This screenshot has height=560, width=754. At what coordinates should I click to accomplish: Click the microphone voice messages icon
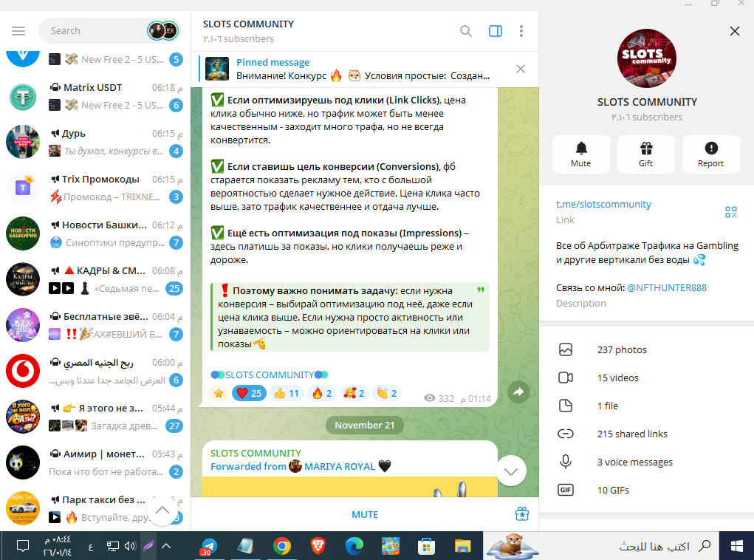tap(566, 462)
